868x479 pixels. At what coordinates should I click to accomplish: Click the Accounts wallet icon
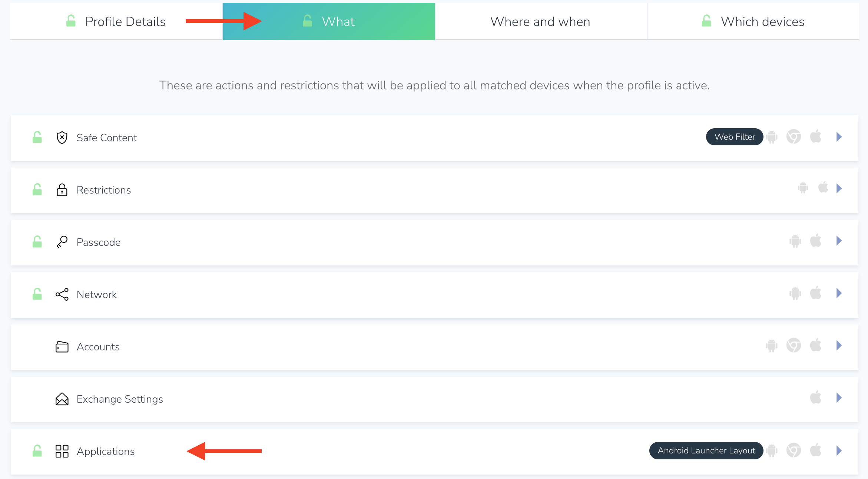tap(62, 347)
